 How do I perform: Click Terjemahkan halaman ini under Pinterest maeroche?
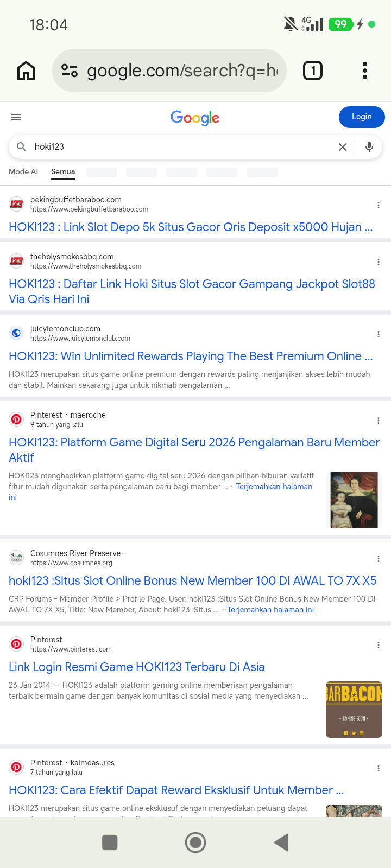tap(274, 487)
